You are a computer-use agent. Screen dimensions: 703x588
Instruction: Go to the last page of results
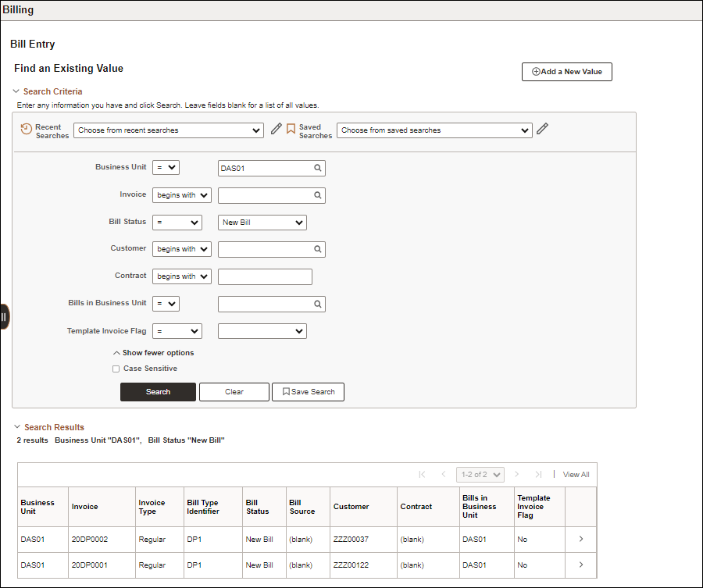tap(538, 474)
